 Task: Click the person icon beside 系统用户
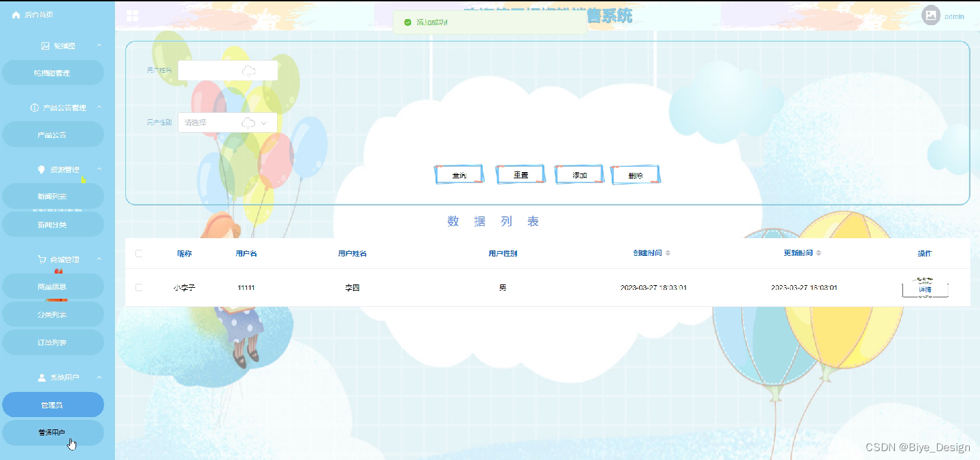(x=42, y=378)
